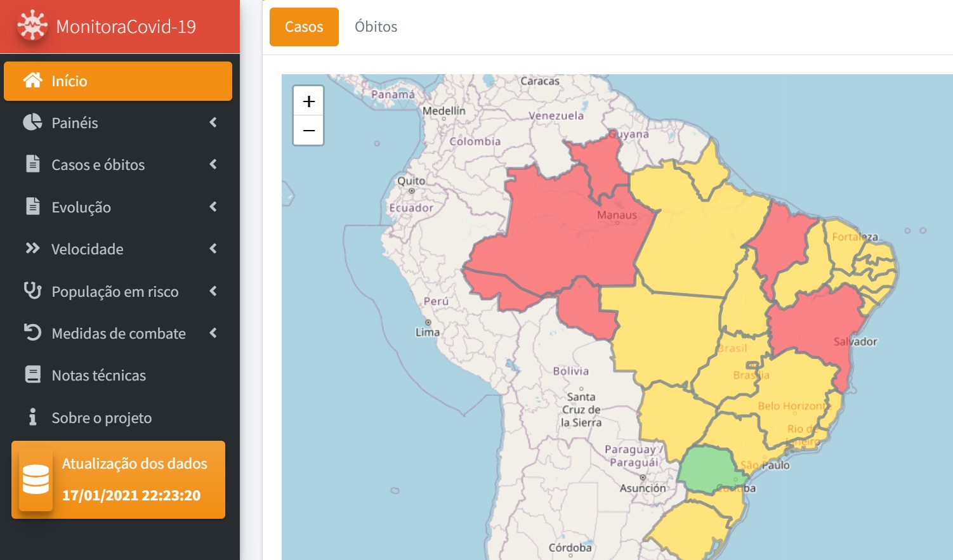Open the Medidas de combate menu label
The image size is (953, 560).
pyautogui.click(x=119, y=334)
